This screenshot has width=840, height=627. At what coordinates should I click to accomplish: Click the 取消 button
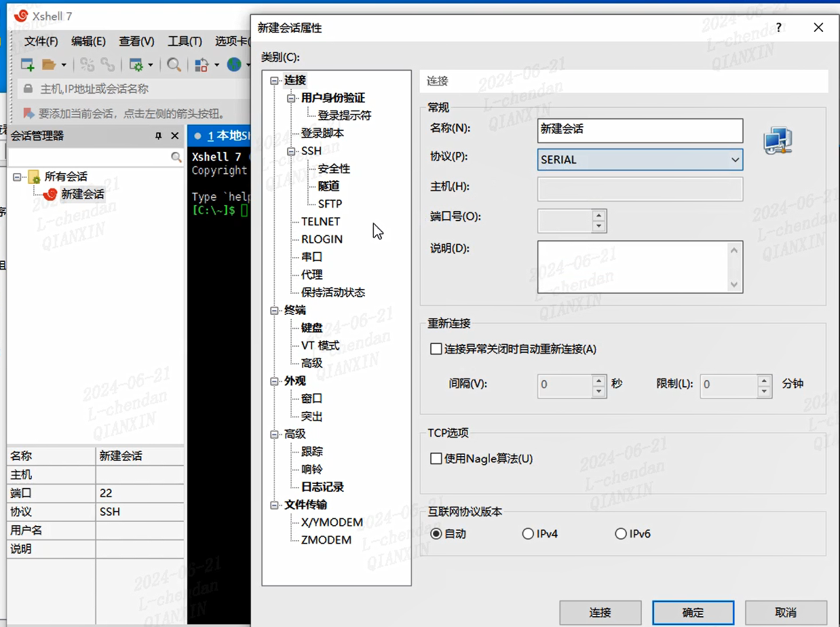786,613
